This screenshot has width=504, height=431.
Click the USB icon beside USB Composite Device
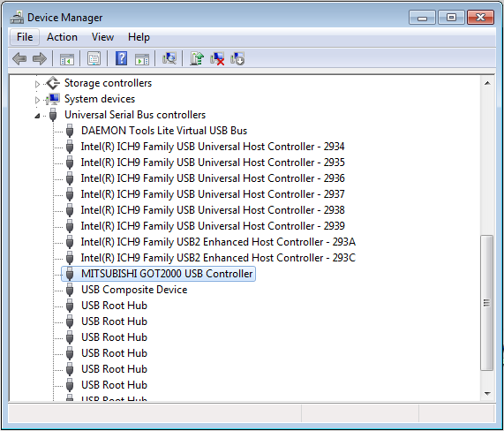pyautogui.click(x=70, y=290)
